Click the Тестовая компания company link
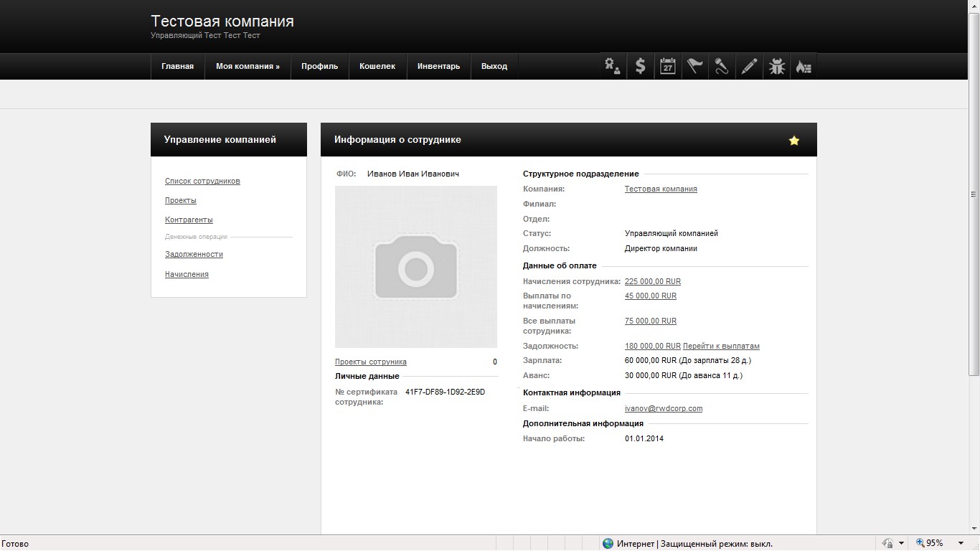 [x=661, y=189]
